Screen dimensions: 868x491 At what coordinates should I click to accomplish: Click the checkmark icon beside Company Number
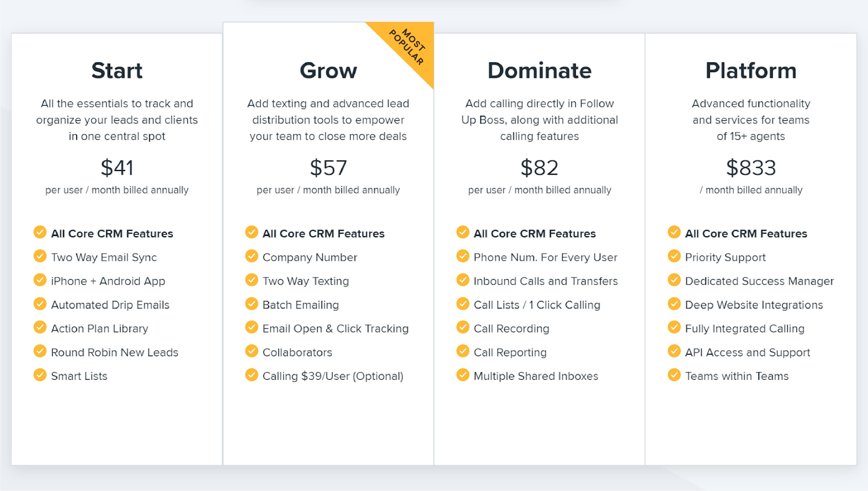point(252,256)
